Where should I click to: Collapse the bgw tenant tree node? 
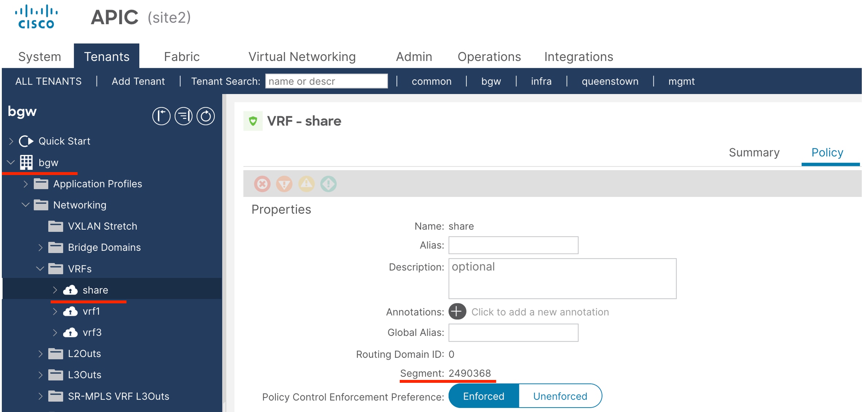point(11,163)
